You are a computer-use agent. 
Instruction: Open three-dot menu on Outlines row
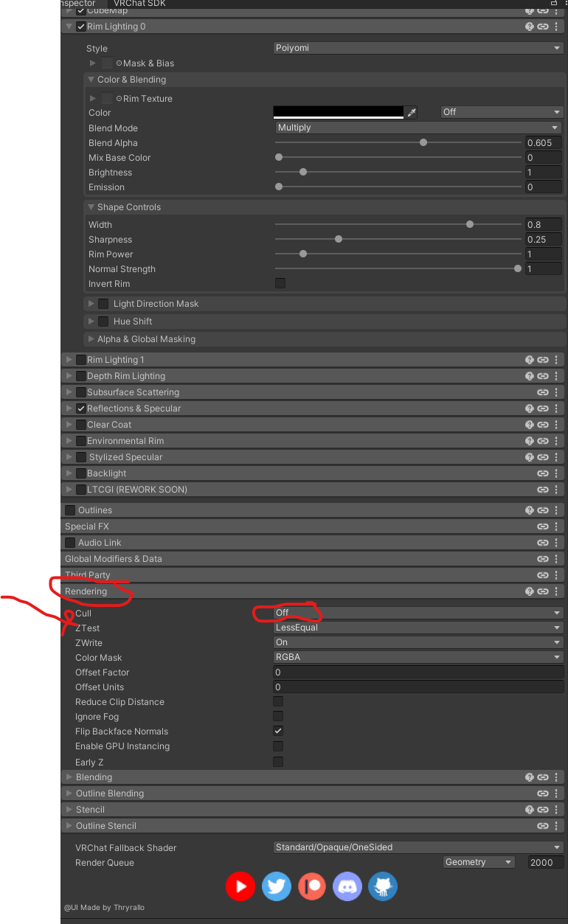[x=557, y=510]
